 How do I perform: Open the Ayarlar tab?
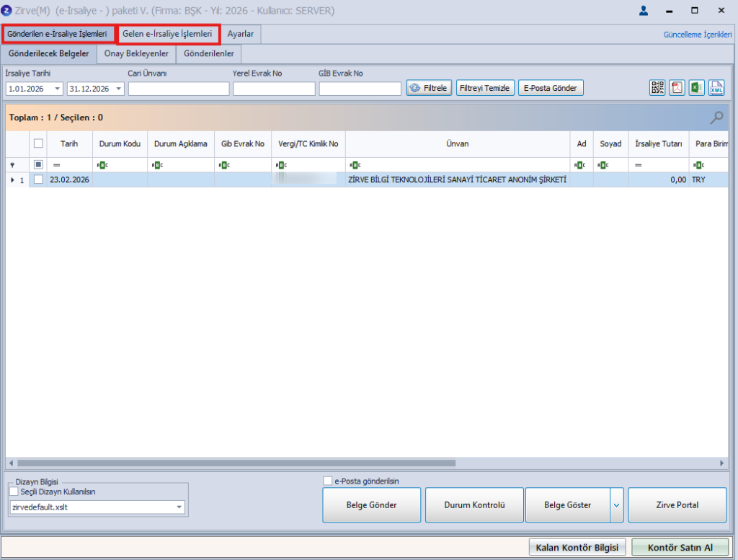pyautogui.click(x=241, y=34)
